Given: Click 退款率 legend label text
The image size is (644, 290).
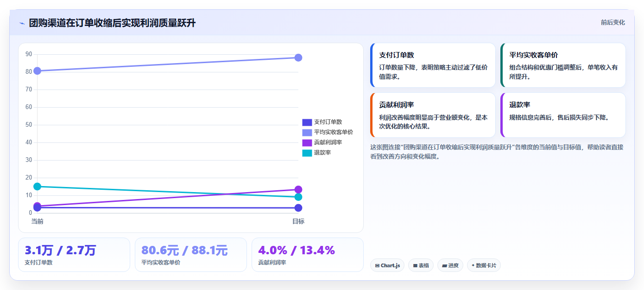Looking at the screenshot, I should 322,153.
